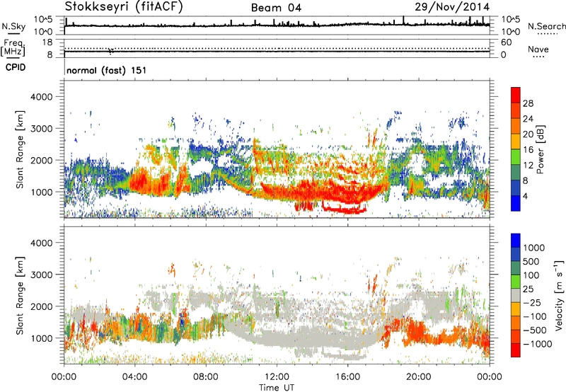Select the −25 to −100 yellow velocity swatch
The image size is (566, 392).
(516, 309)
